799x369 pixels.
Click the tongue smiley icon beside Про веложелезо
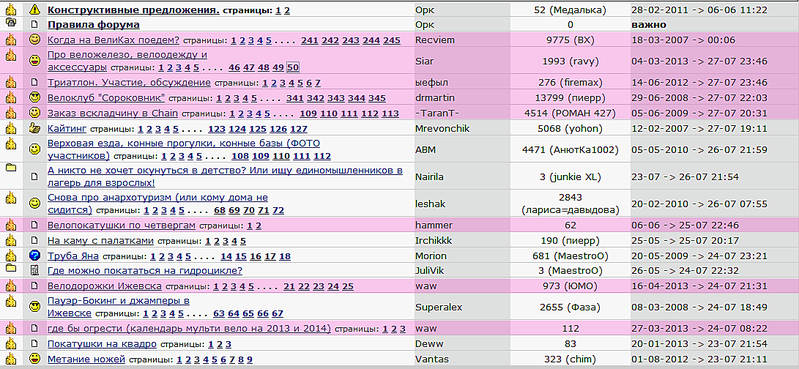pos(34,61)
